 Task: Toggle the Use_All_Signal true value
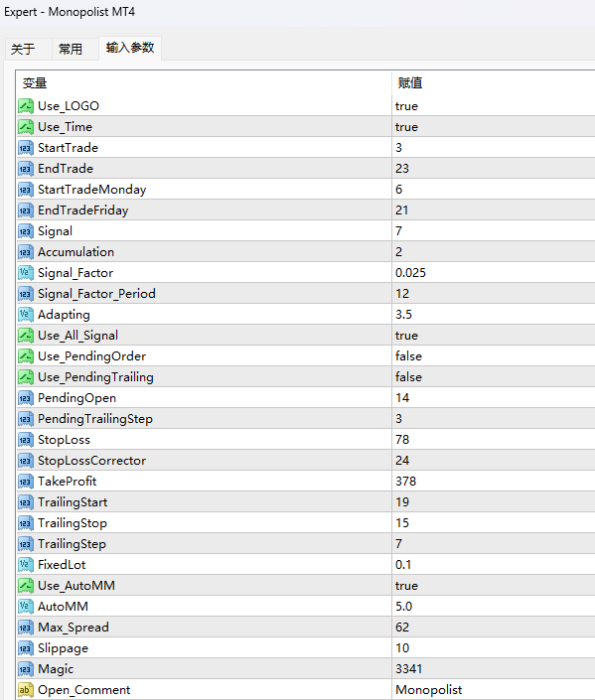(x=493, y=336)
